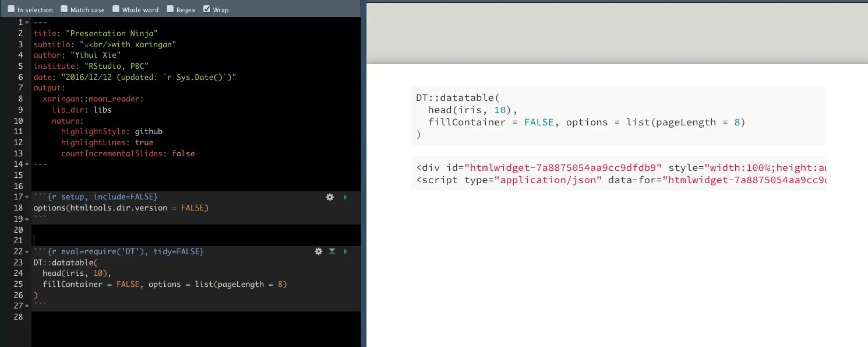Screen dimensions: 868x347
Task: Click head(iris, 10) in the slide preview
Action: [472, 110]
